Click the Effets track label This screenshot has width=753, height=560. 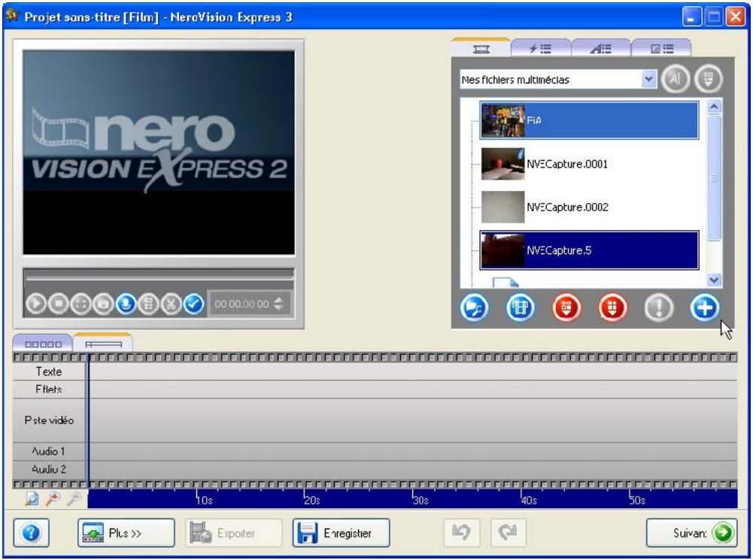point(48,389)
